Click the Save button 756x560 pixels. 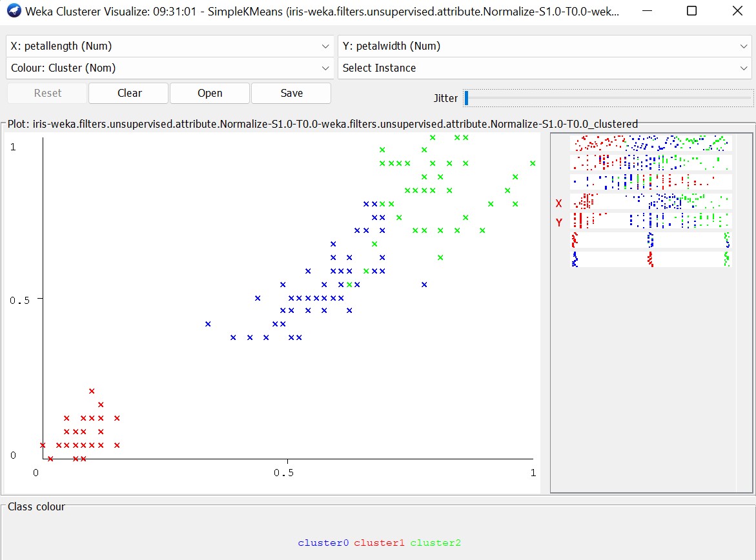[291, 93]
